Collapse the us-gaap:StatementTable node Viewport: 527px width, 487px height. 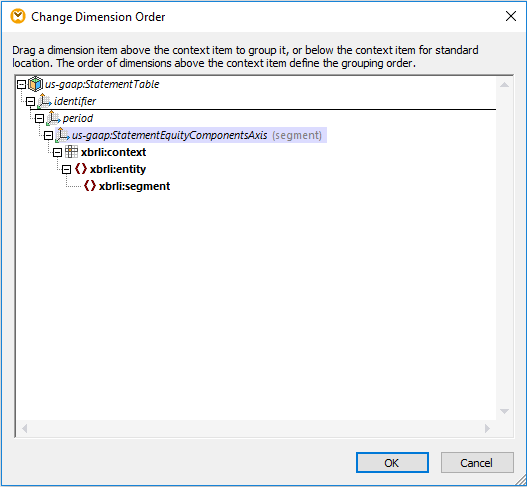21,84
